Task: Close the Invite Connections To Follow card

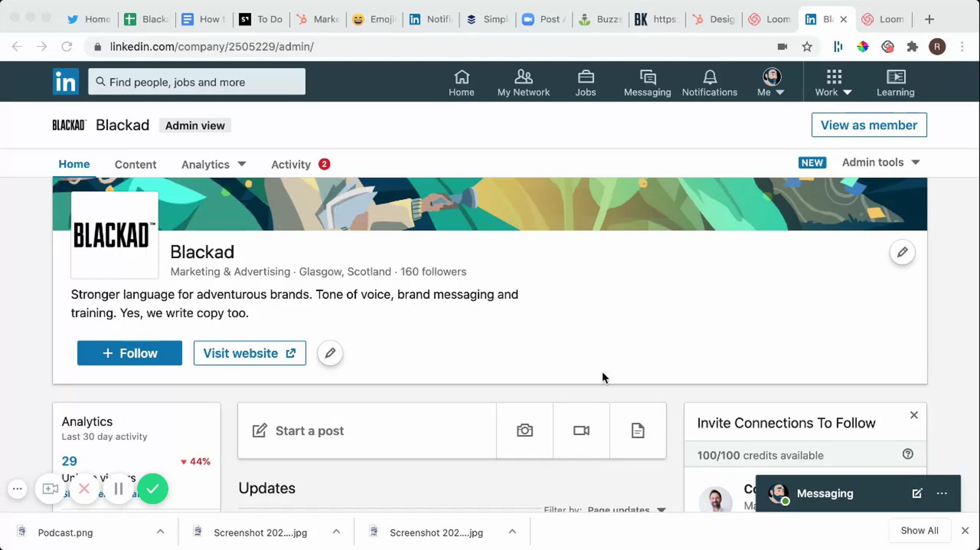Action: click(x=914, y=415)
